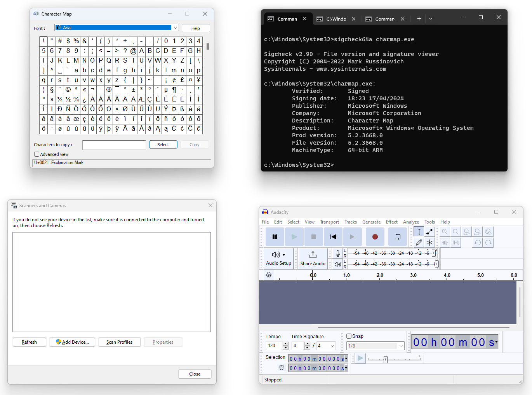The height and width of the screenshot is (395, 532).
Task: Open the record meter microphone icon
Action: [338, 253]
